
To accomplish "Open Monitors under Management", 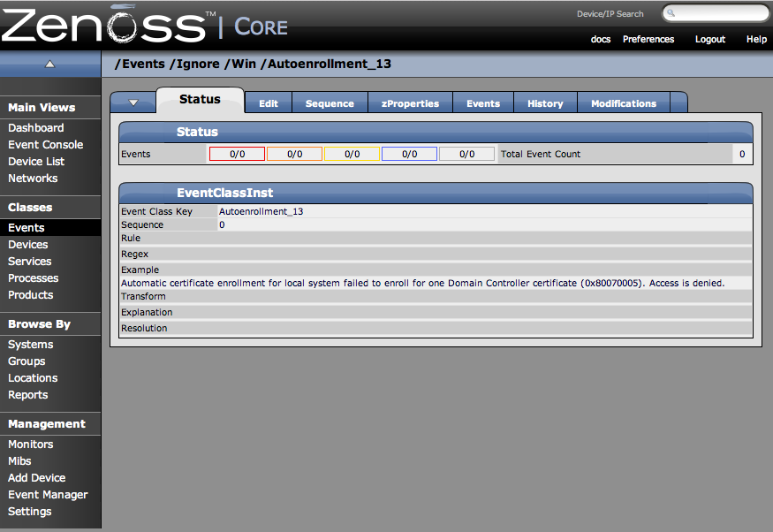I will [31, 445].
